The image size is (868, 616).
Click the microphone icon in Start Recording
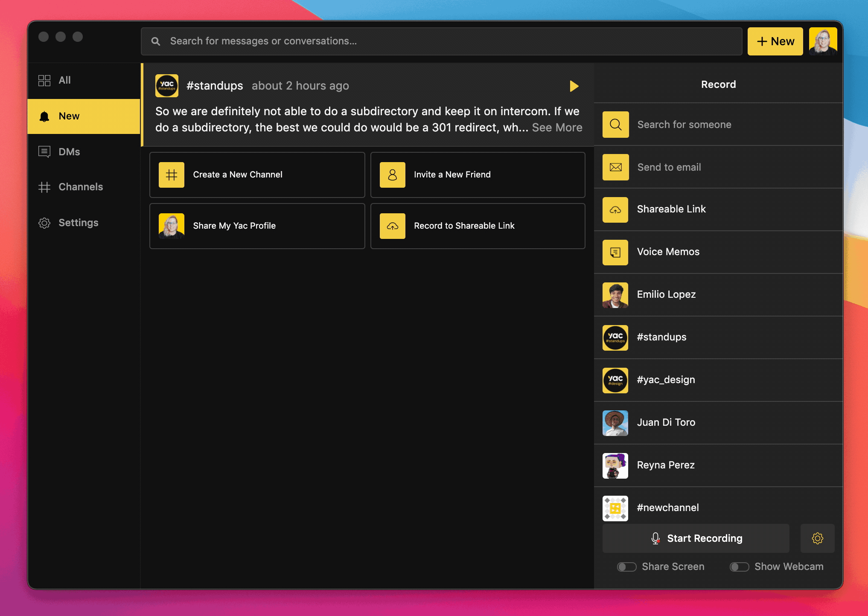655,538
